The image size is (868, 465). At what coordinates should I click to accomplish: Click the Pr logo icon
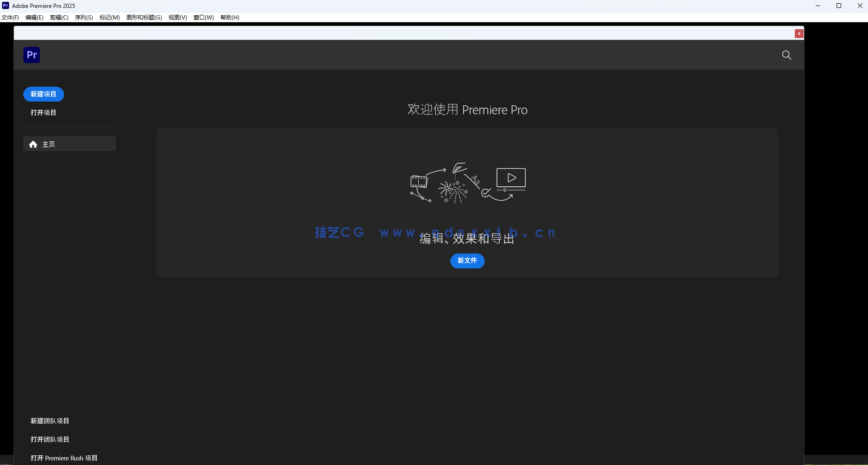click(31, 55)
